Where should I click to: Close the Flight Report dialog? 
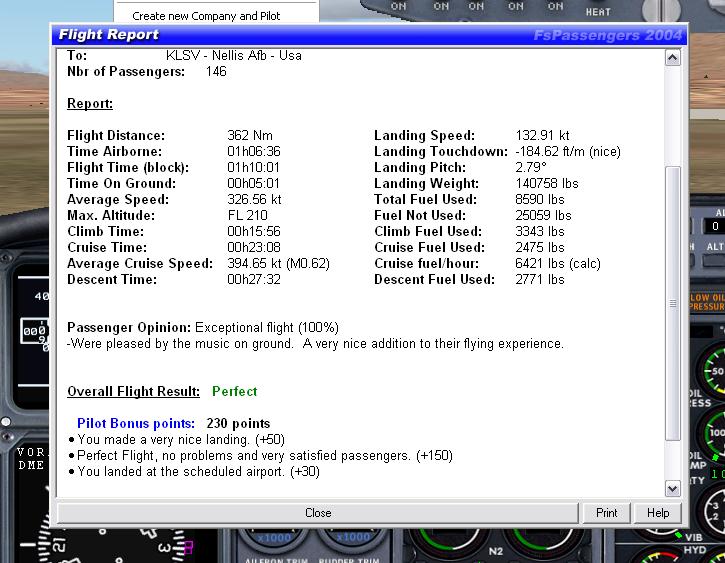point(318,513)
